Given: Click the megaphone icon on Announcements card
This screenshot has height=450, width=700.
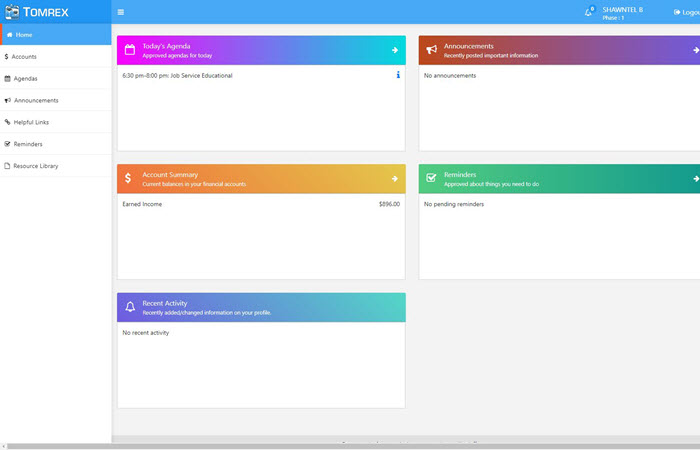Looking at the screenshot, I should pos(431,50).
